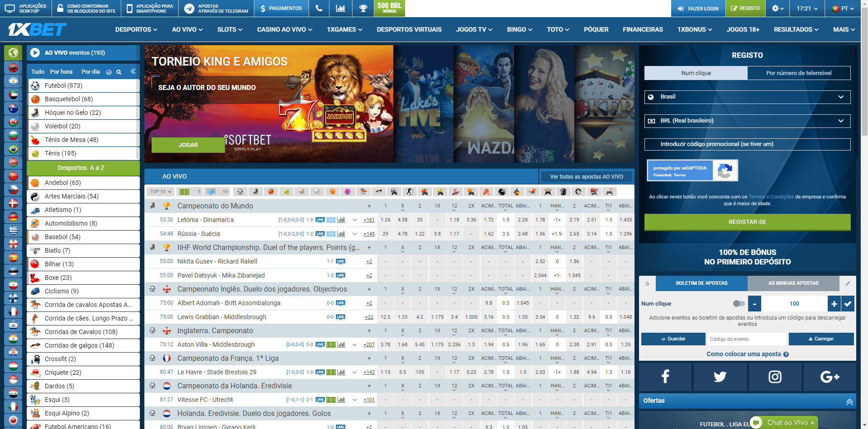The image size is (868, 429).
Task: Favorite Campeonato do Mundo trophy icon
Action: click(167, 206)
